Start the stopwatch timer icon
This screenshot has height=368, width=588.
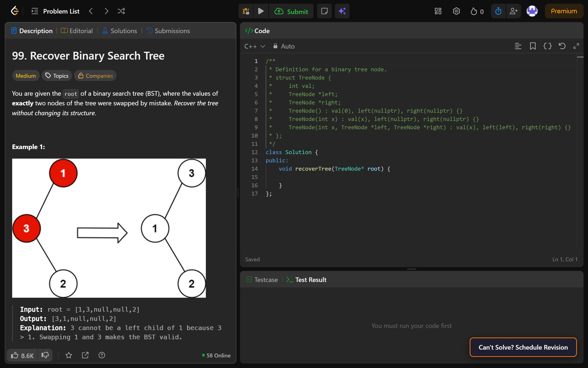(498, 11)
